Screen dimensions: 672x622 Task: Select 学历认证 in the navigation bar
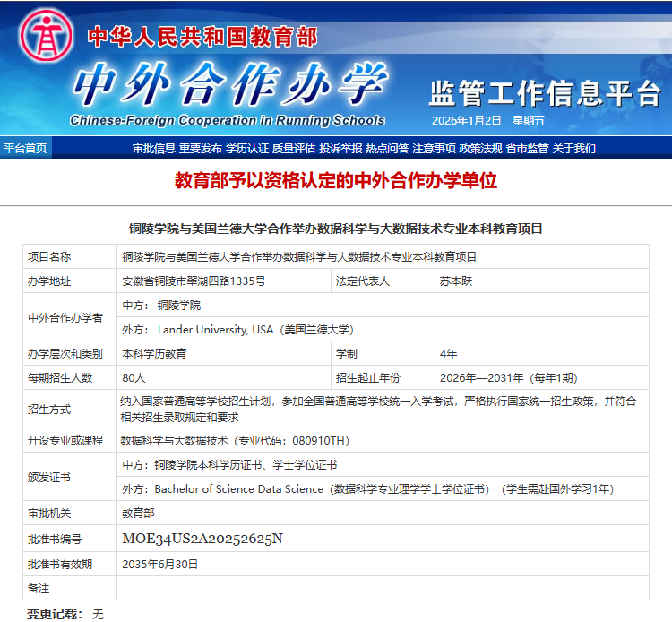click(x=247, y=148)
